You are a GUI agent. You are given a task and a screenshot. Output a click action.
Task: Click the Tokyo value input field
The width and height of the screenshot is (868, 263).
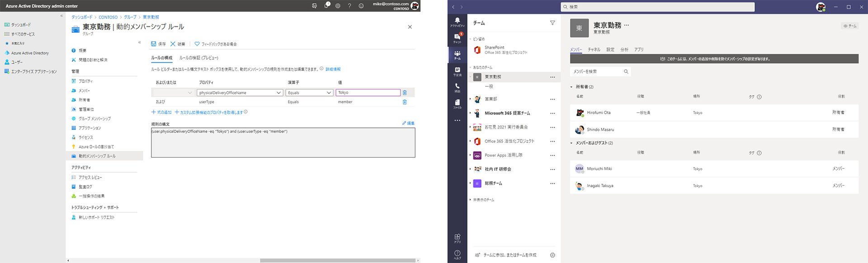pyautogui.click(x=368, y=93)
